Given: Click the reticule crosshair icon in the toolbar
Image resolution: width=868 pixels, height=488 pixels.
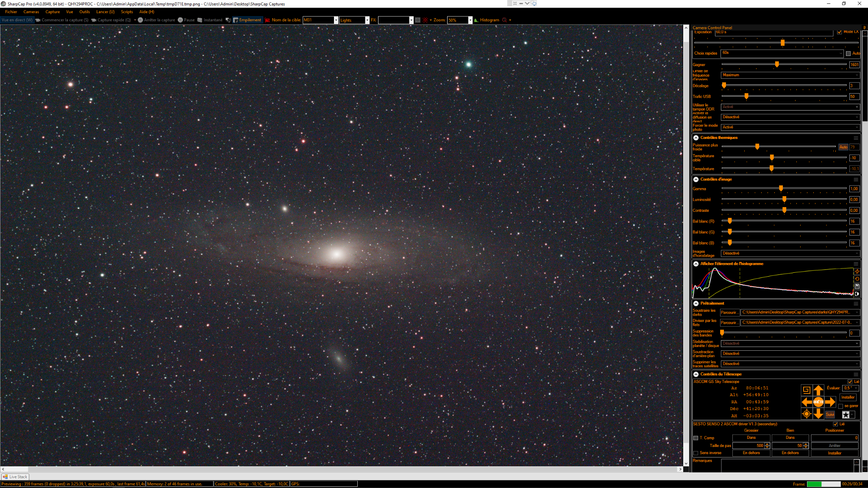Looking at the screenshot, I should coord(425,20).
